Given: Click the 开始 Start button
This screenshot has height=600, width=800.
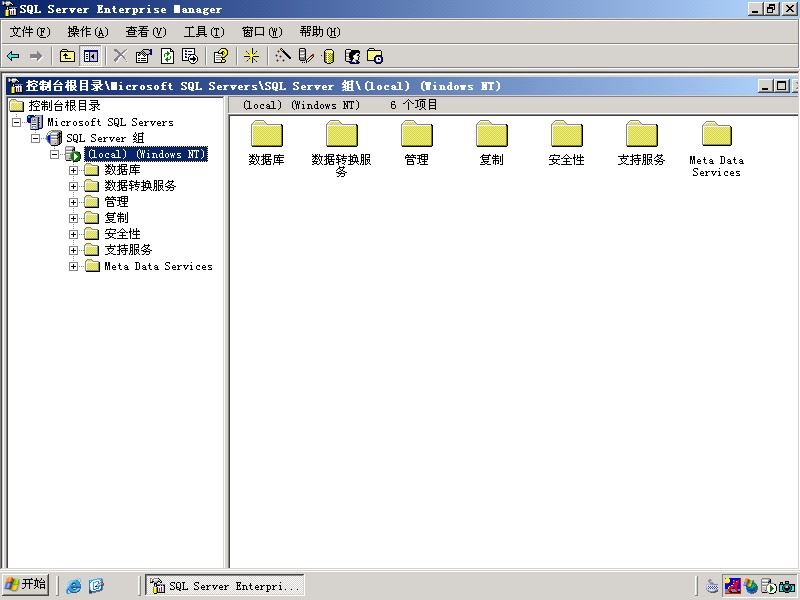Looking at the screenshot, I should tap(26, 584).
